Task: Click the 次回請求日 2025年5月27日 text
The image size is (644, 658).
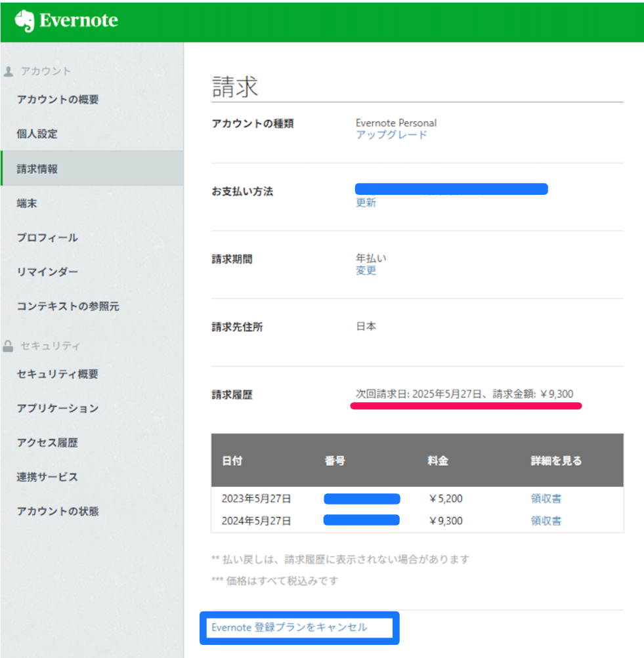Action: click(x=464, y=394)
